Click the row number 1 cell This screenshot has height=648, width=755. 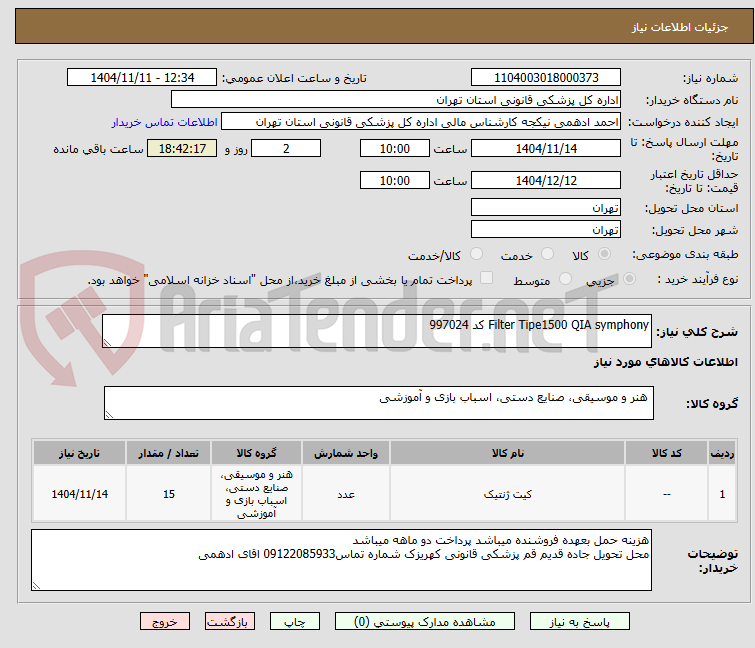click(x=722, y=494)
